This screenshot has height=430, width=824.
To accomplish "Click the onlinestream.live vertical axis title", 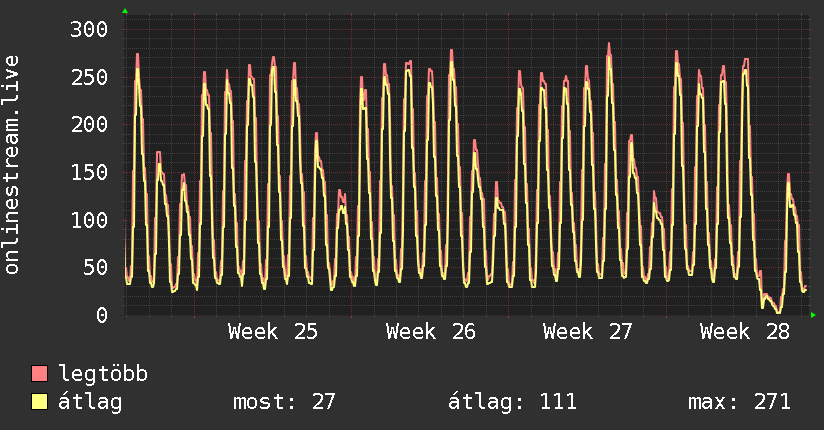I will (12, 165).
